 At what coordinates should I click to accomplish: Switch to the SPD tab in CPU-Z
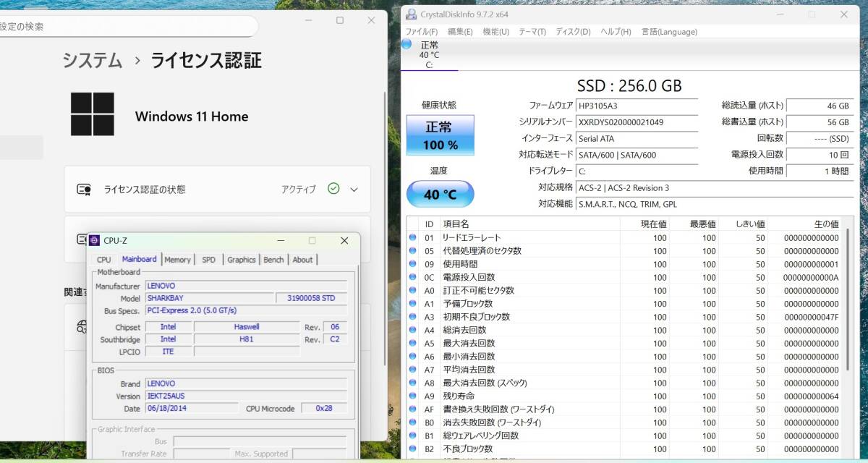208,259
